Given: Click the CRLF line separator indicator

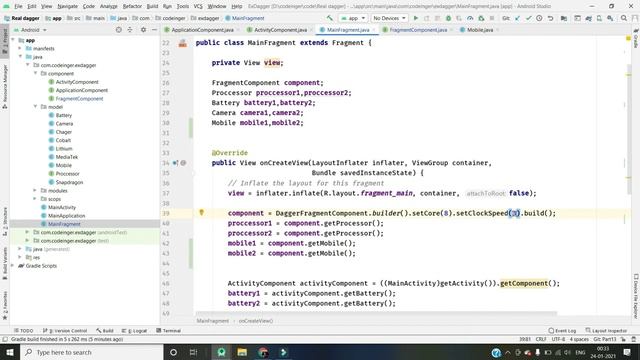Looking at the screenshot, I should pyautogui.click(x=541, y=339).
